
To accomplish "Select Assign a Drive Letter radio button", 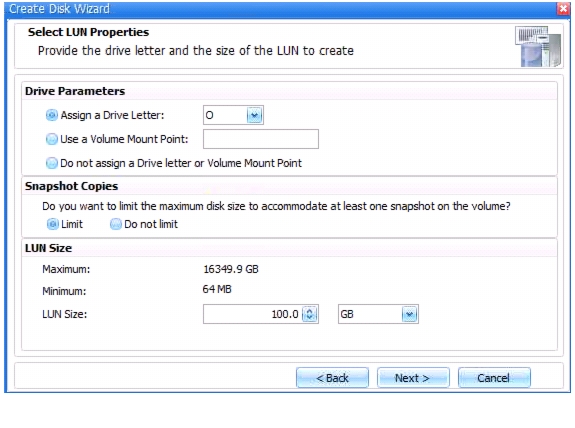I will point(52,115).
